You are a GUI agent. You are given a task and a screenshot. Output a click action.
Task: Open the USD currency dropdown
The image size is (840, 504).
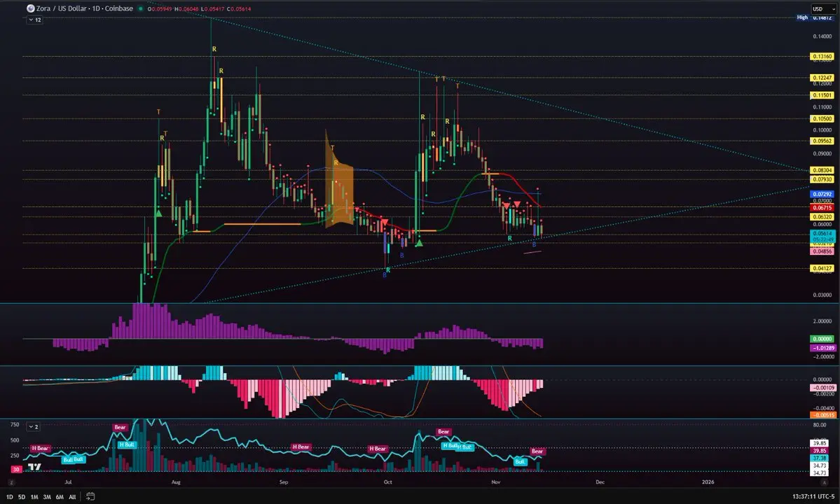(823, 8)
